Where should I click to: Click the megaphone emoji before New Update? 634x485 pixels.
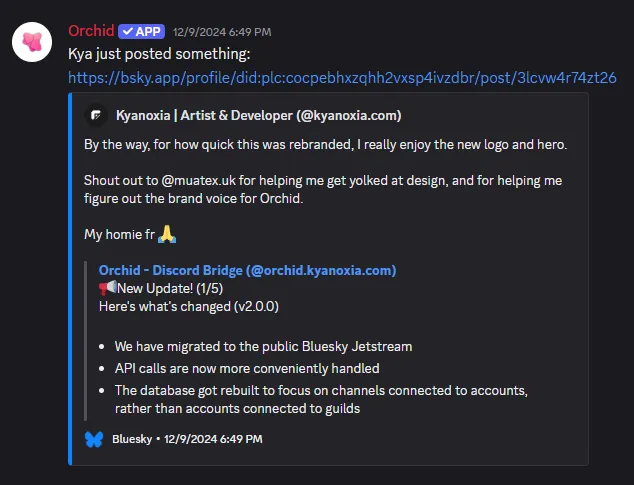tap(107, 288)
